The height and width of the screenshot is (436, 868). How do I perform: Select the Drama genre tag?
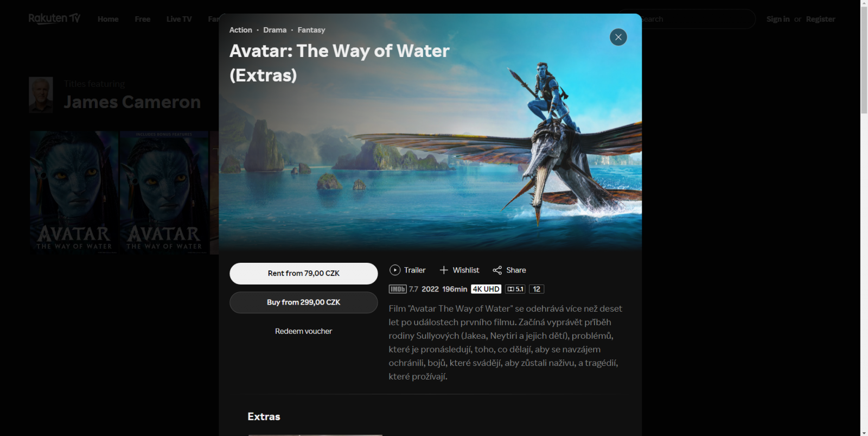275,30
